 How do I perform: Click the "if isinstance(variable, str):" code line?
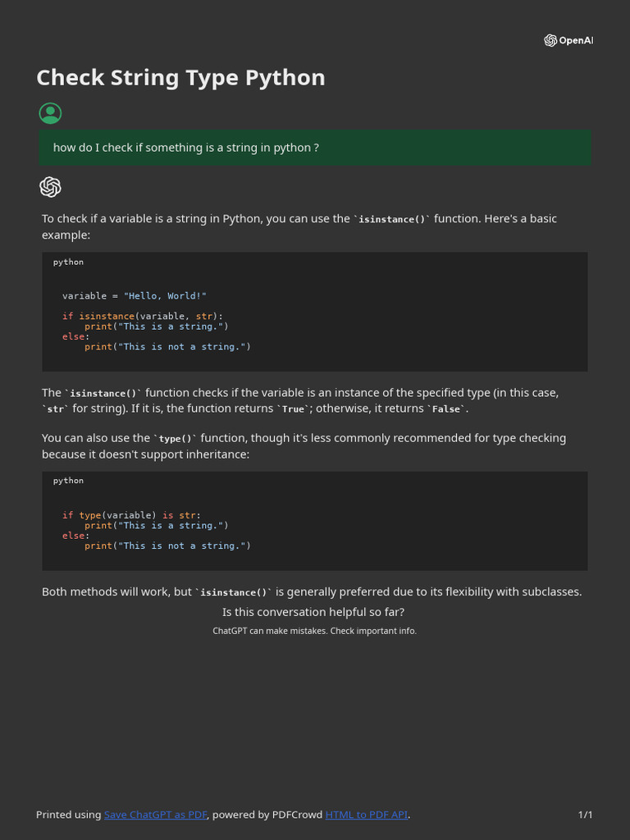[x=143, y=316]
